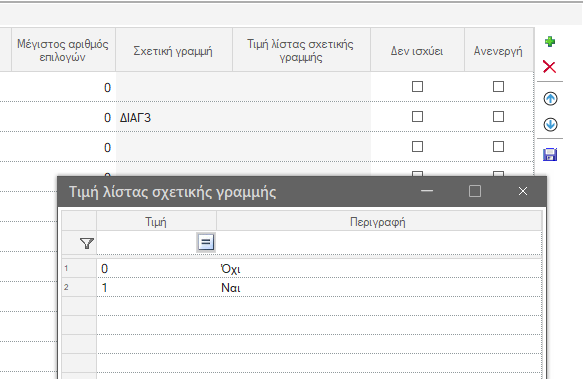Check Ανενεργή box in third row
583x379 pixels.
pos(498,147)
